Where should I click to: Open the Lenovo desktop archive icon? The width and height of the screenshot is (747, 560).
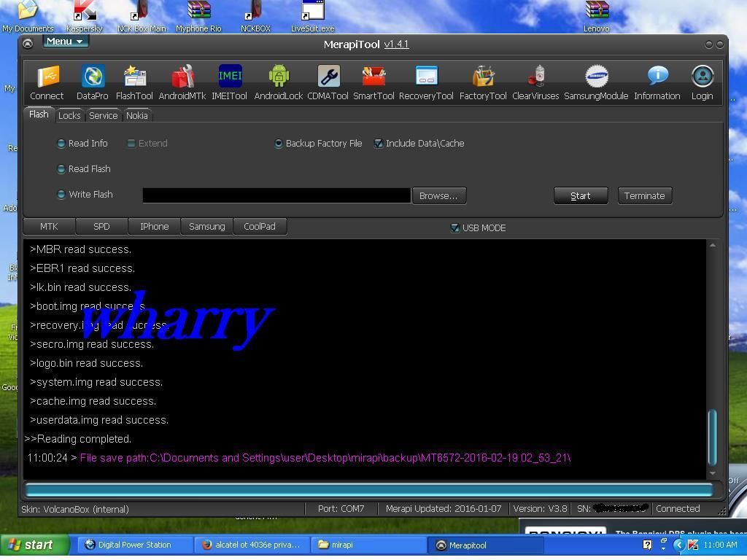pyautogui.click(x=597, y=16)
